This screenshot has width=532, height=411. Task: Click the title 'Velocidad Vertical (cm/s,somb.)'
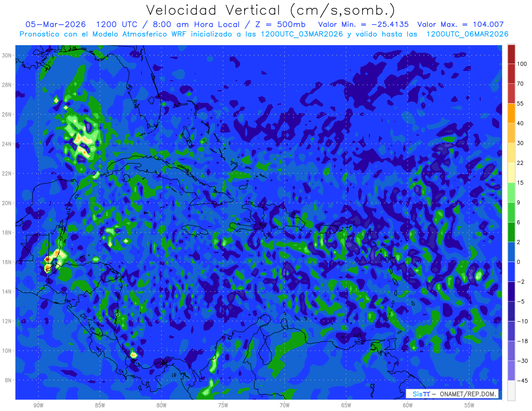[270, 10]
